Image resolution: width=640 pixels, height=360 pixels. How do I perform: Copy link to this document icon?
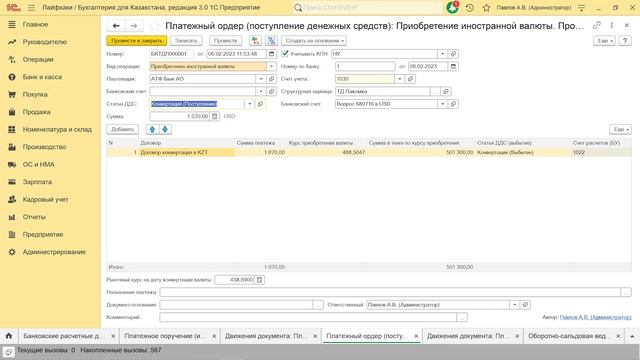coord(596,25)
